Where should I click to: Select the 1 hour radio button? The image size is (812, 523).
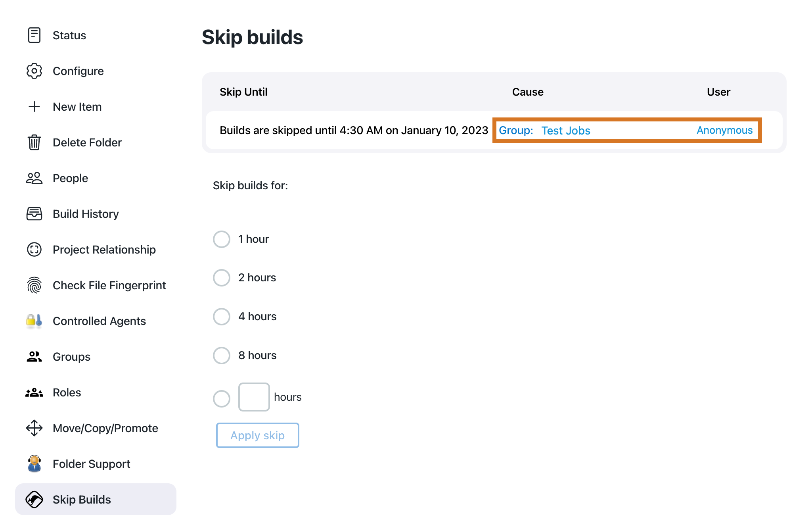click(x=222, y=239)
